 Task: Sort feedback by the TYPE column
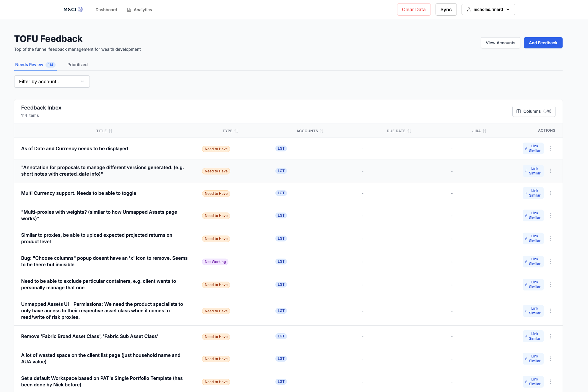(x=236, y=131)
